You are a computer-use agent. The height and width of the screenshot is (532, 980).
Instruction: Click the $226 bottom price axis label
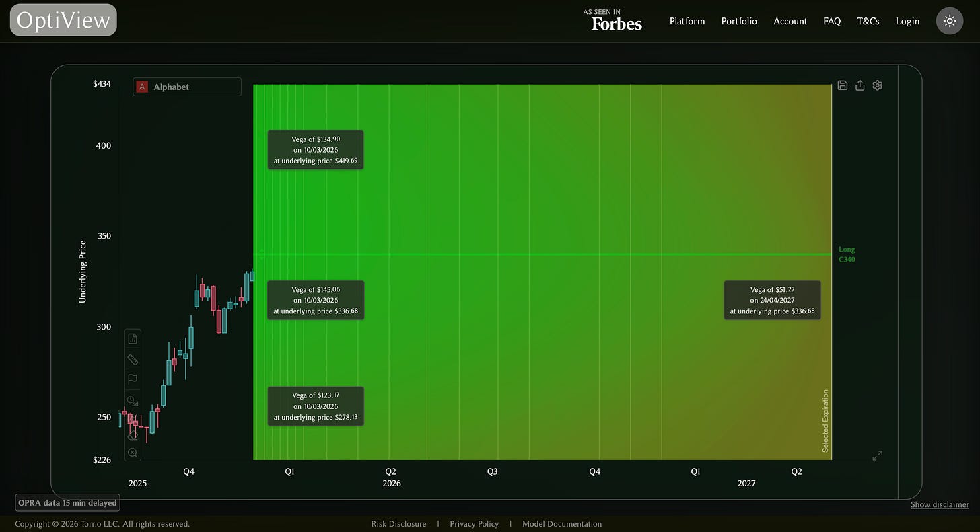pos(102,460)
